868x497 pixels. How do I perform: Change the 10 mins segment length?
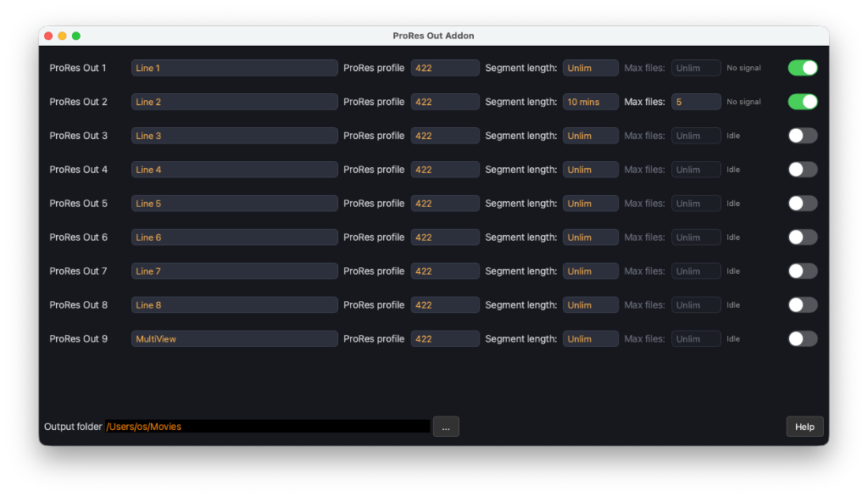pyautogui.click(x=591, y=102)
